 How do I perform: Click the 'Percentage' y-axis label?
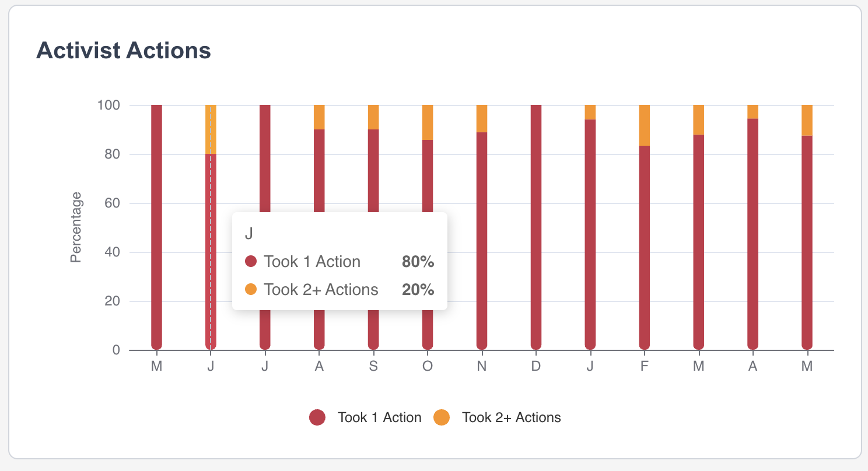(x=76, y=227)
